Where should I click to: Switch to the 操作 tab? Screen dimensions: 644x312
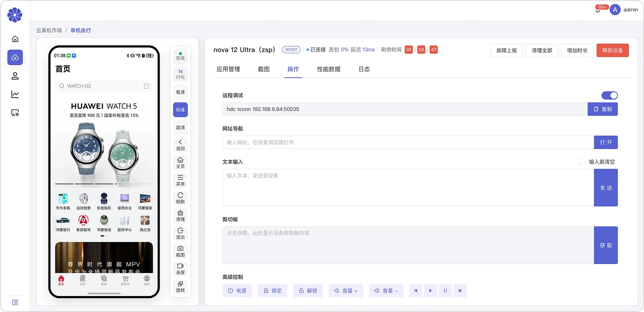click(293, 69)
